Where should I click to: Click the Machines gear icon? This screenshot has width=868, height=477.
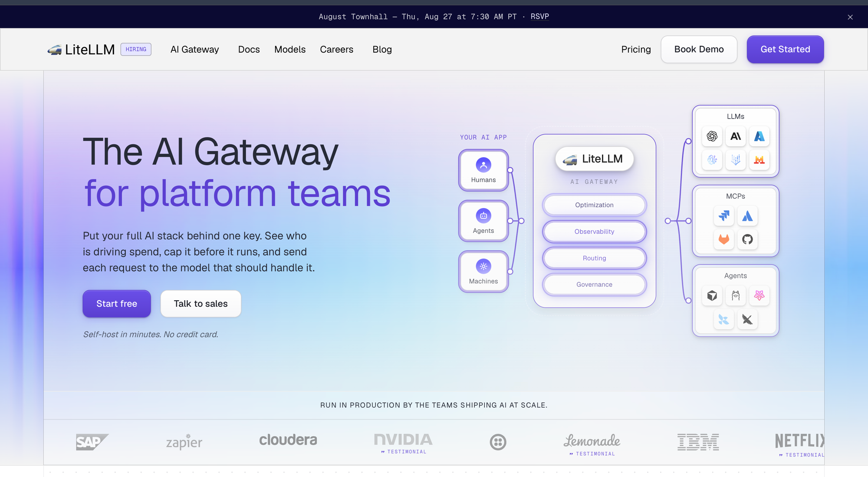[483, 266]
